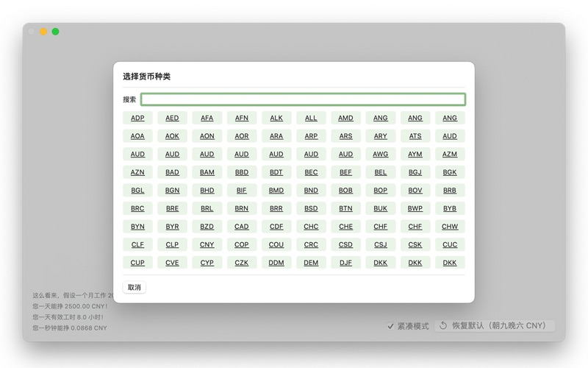Choose the BEF currency
This screenshot has height=368, width=588.
(x=345, y=172)
